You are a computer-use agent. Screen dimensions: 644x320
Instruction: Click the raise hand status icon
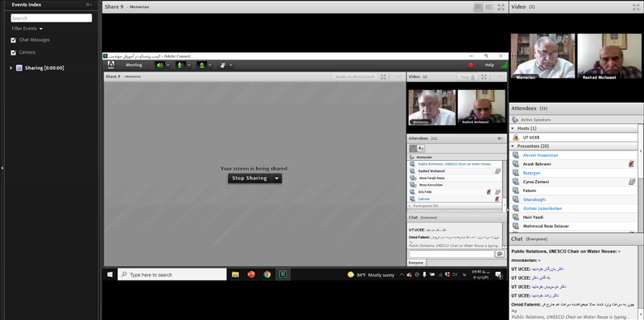223,65
